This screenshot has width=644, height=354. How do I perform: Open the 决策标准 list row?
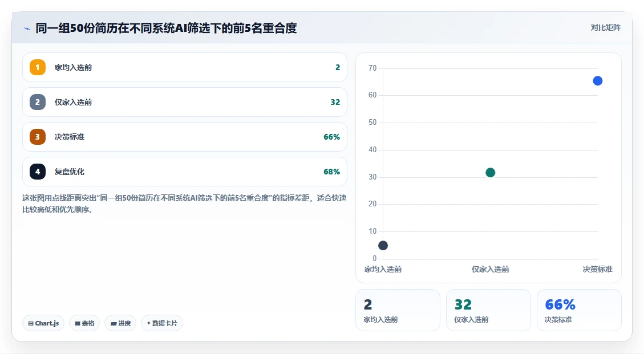pos(185,137)
